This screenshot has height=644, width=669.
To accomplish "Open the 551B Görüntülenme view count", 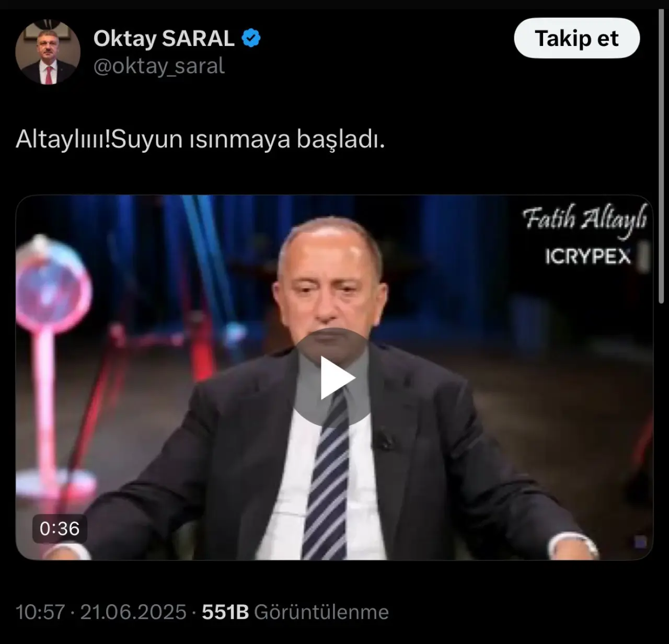I will pyautogui.click(x=295, y=612).
